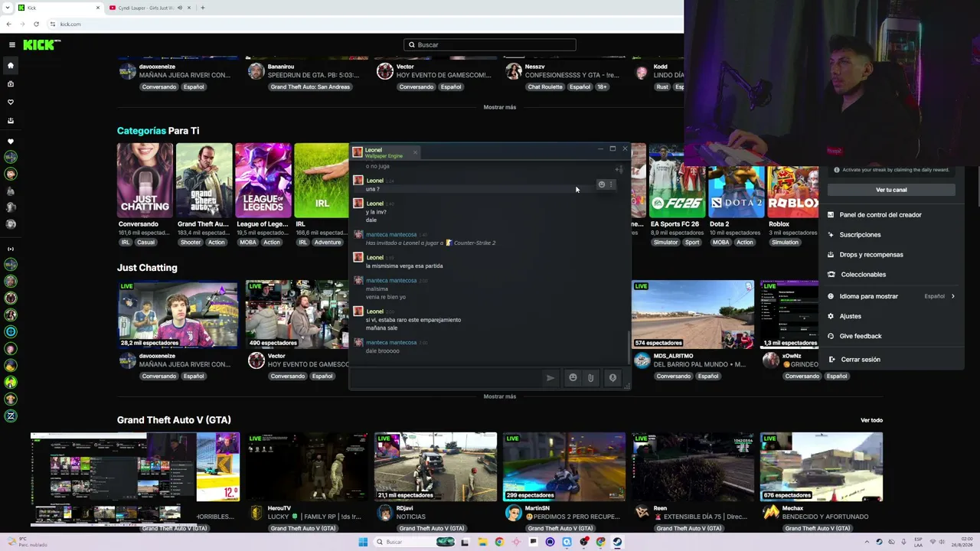Screen dimensions: 980x551
Task: Click the Conversando tag under Bananirou's neighbor Vector
Action: click(416, 87)
